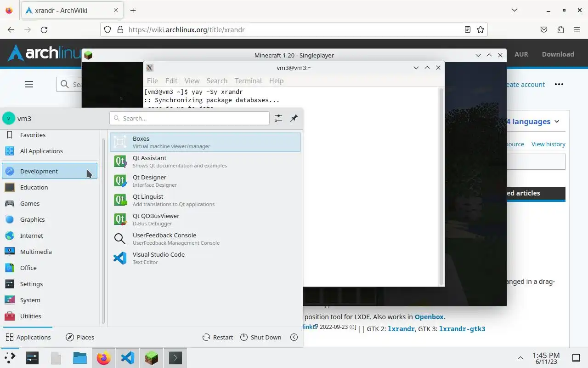Open the Openbox wiki link
Image resolution: width=588 pixels, height=368 pixels.
(x=429, y=316)
